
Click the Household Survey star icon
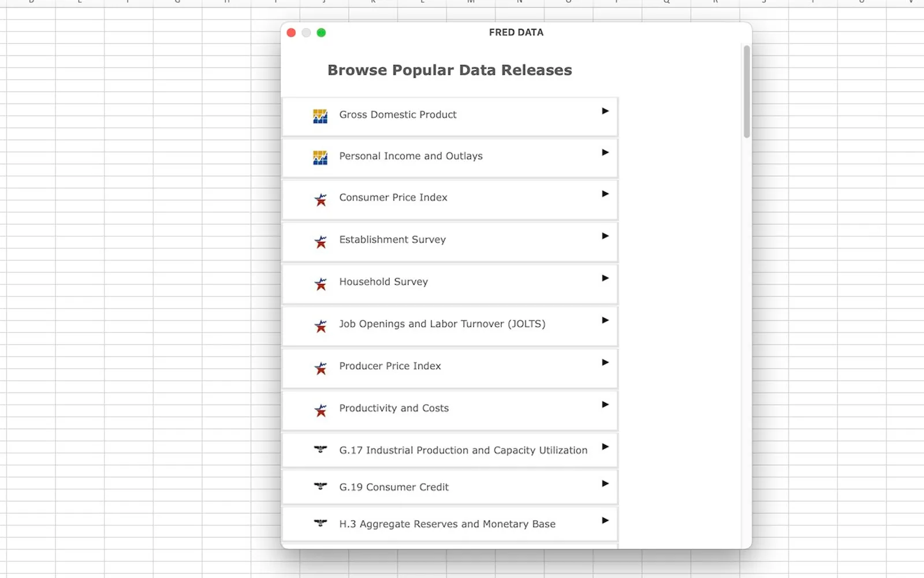[x=321, y=284]
